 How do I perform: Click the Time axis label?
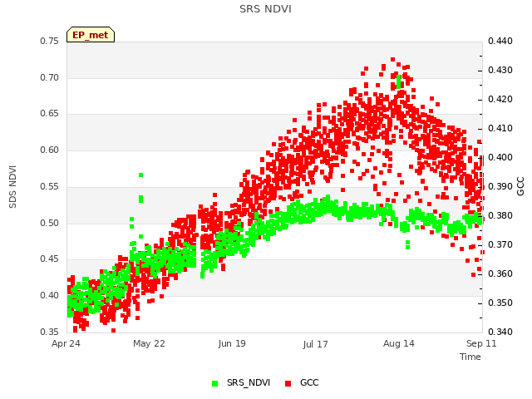470,357
